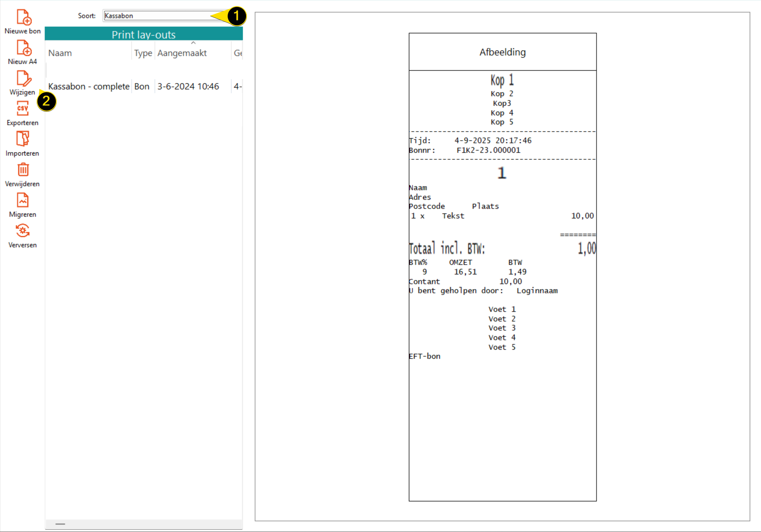Sort by the Type column header
The height and width of the screenshot is (532, 761).
(143, 53)
